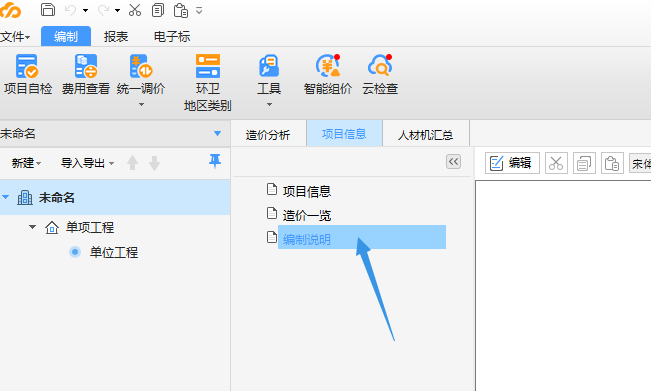Viewport: 651px width, 391px height.
Task: Open the 项目信息 list entry
Action: pyautogui.click(x=307, y=191)
